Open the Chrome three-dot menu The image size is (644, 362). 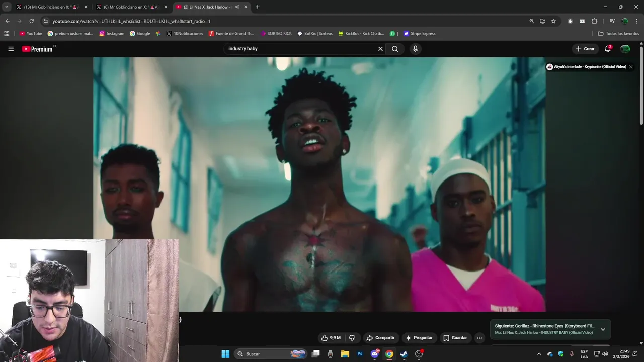coord(637,21)
